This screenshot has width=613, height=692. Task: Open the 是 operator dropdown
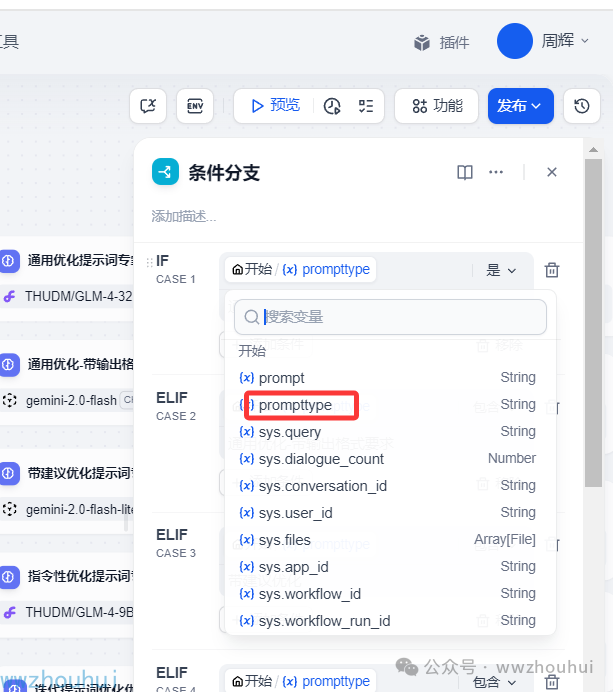(x=501, y=270)
